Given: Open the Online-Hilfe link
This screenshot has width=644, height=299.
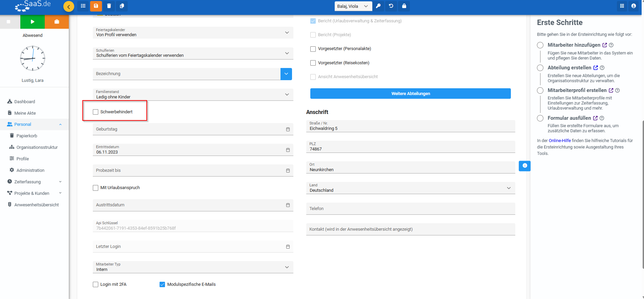Looking at the screenshot, I should 559,140.
